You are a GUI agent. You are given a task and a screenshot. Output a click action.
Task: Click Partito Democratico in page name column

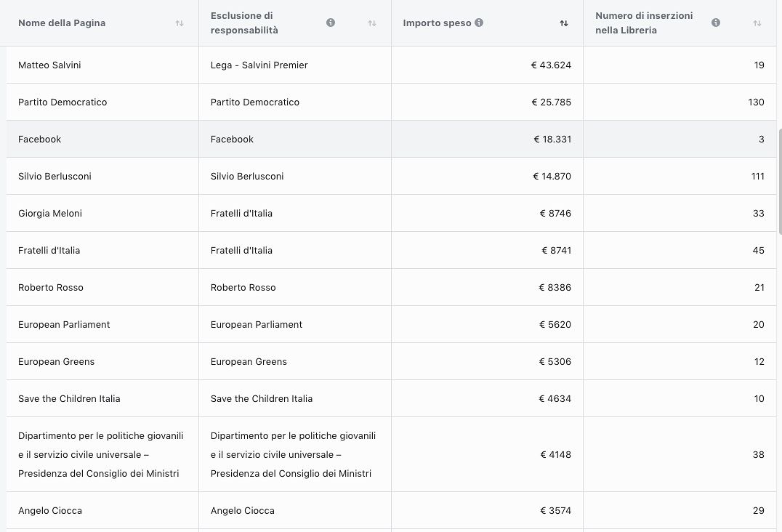click(63, 102)
